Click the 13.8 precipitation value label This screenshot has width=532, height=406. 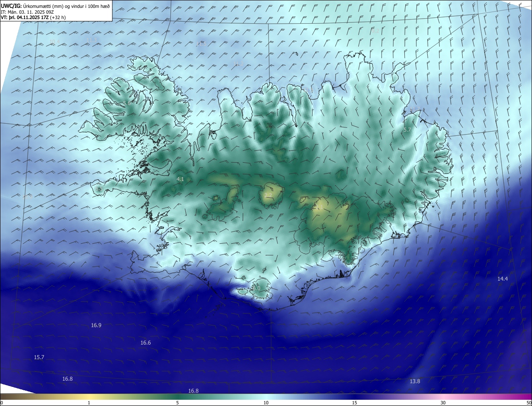(415, 381)
